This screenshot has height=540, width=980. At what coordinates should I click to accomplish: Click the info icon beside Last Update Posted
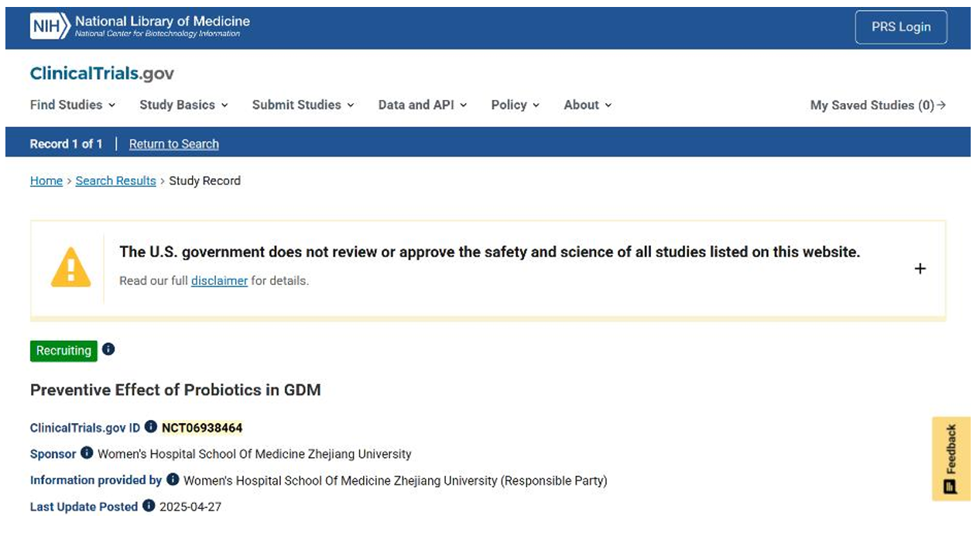tap(149, 506)
